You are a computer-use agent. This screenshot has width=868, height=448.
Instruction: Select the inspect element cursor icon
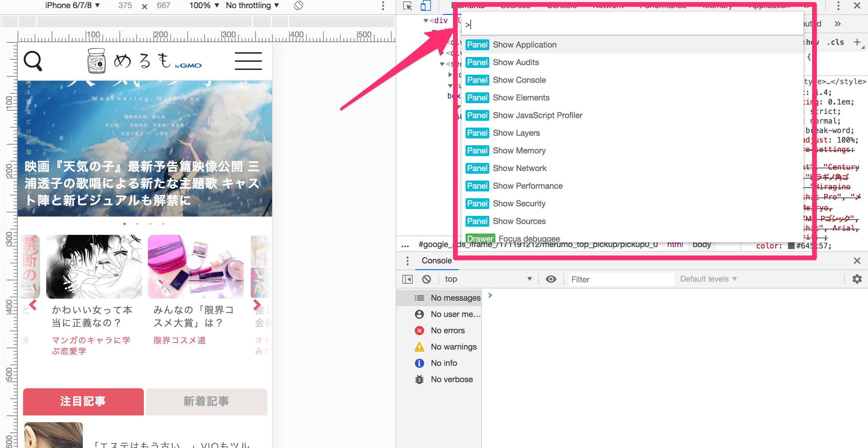[x=407, y=6]
